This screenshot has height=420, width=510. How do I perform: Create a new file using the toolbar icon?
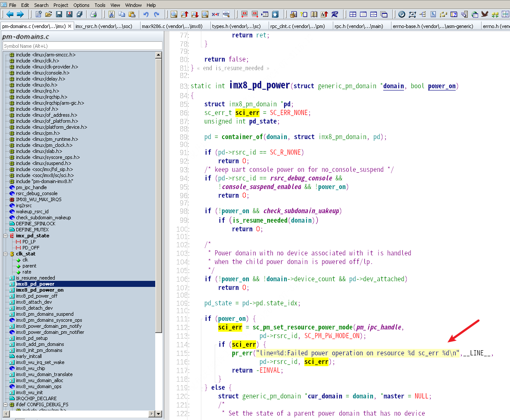tap(38, 14)
